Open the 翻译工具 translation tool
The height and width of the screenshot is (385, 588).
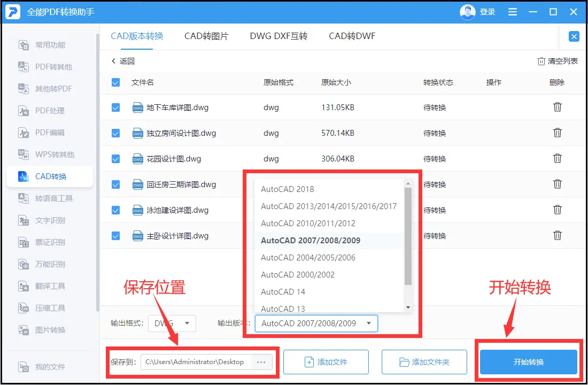tap(50, 286)
